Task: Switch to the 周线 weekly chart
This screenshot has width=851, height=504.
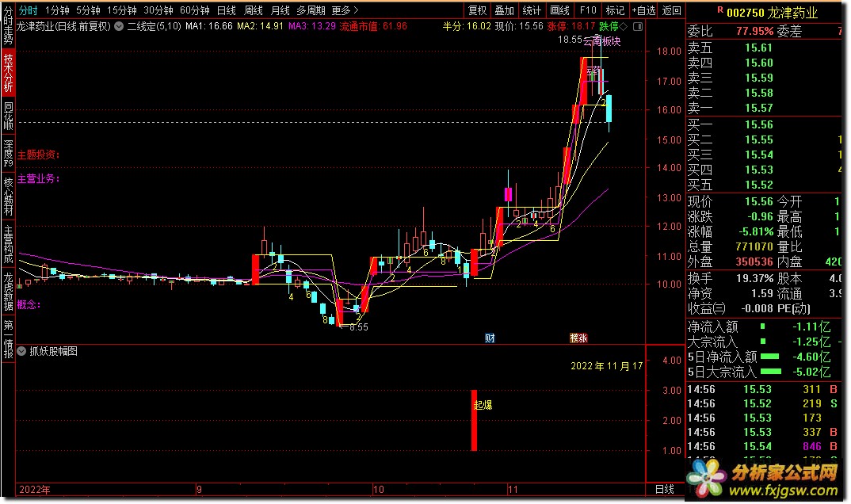Action: pyautogui.click(x=254, y=10)
